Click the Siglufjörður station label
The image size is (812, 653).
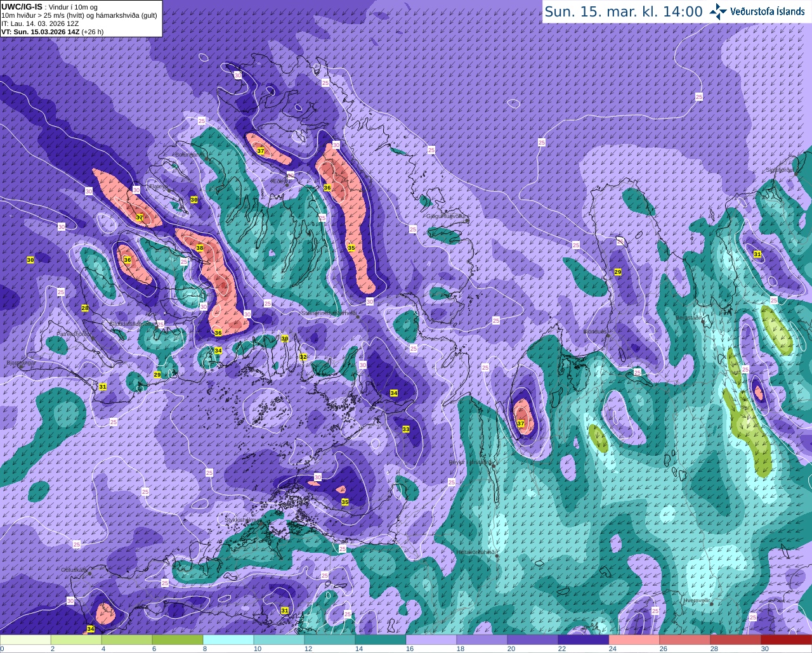pyautogui.click(x=780, y=170)
